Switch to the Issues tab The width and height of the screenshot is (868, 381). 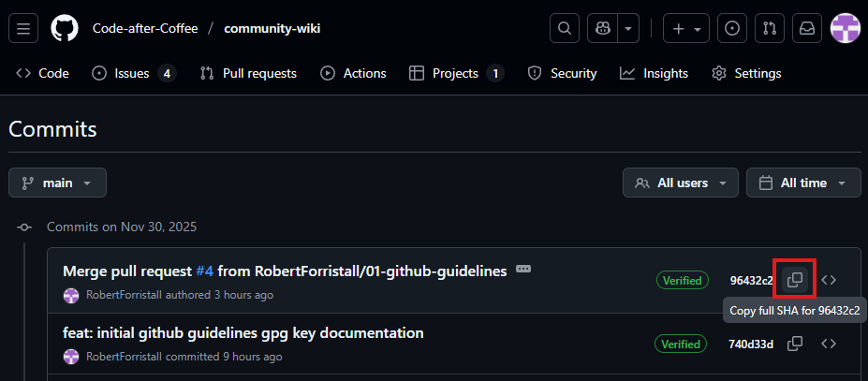click(x=133, y=73)
